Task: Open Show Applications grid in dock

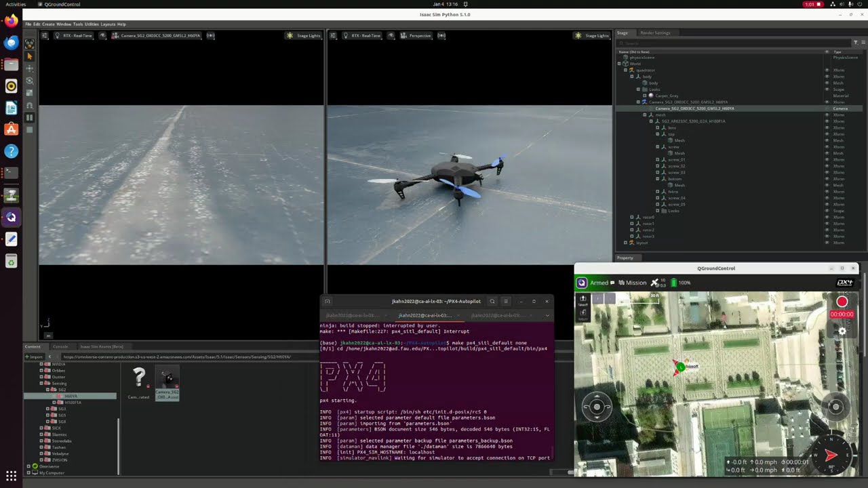Action: pos(11,476)
